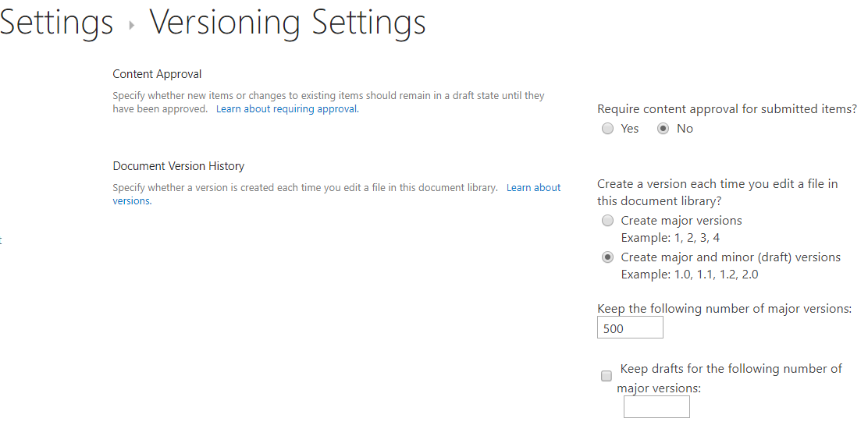Screen dimensions: 868x443
Task: Choose the 'Create major and minor (draft) versions' radio
Action: click(608, 257)
